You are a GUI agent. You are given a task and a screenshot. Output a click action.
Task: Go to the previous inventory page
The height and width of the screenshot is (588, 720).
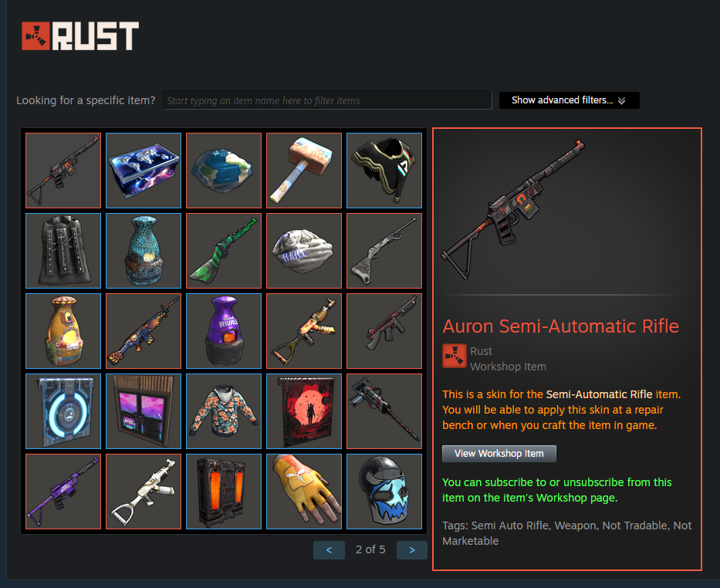click(x=329, y=550)
